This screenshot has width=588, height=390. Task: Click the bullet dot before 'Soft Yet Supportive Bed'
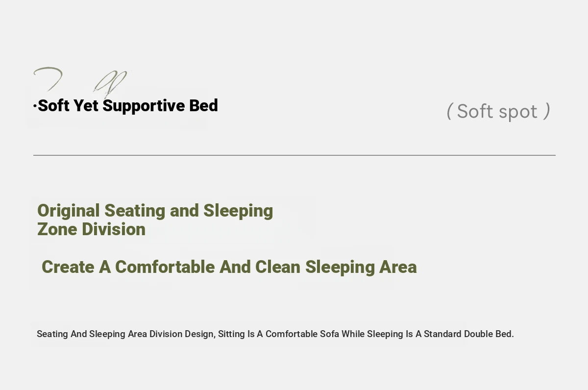[x=35, y=106]
